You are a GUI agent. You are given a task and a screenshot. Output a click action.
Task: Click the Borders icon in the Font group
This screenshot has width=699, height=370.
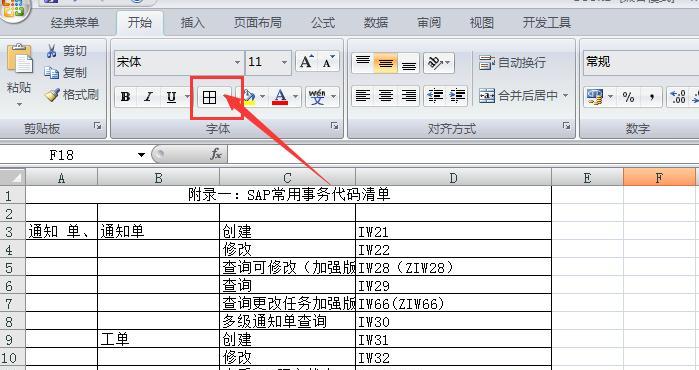point(209,97)
